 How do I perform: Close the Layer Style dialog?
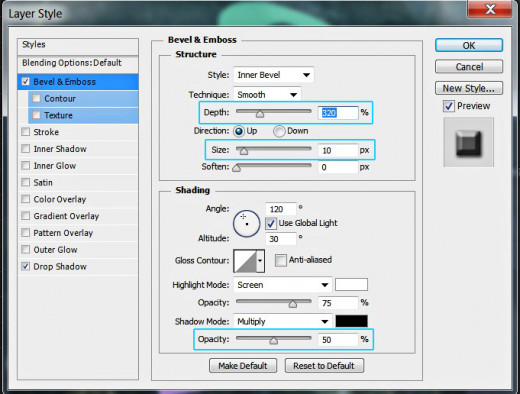[x=490, y=9]
